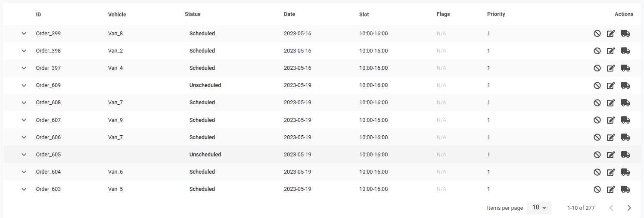Edit Order_398 with the pencil icon
The height and width of the screenshot is (218, 644).
coord(611,51)
